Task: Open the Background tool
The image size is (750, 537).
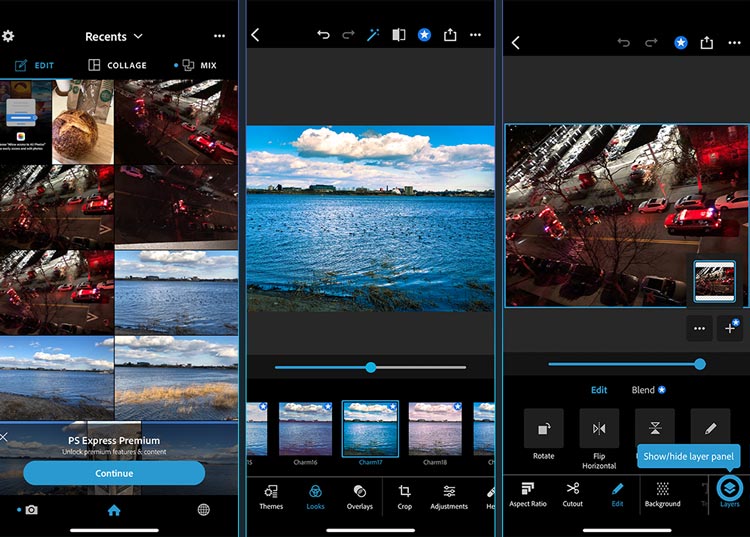Action: click(662, 494)
